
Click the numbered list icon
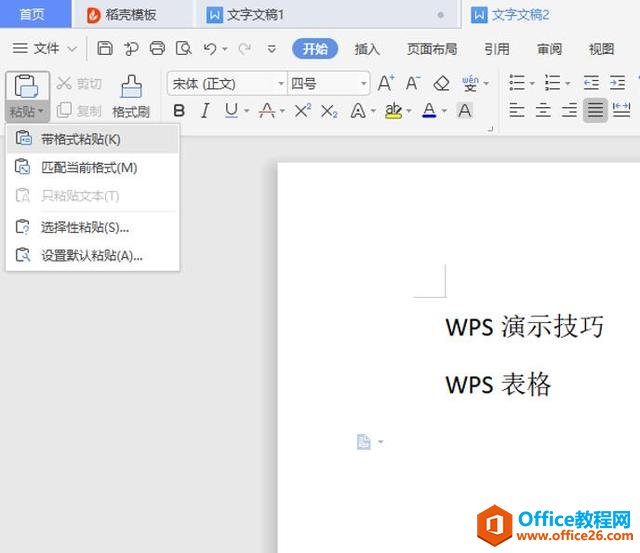[x=552, y=83]
